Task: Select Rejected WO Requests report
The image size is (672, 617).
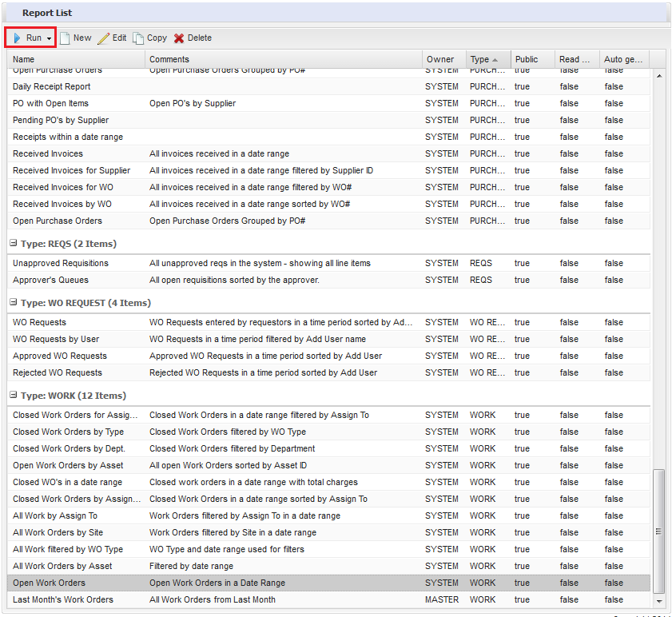Action: pos(328,372)
